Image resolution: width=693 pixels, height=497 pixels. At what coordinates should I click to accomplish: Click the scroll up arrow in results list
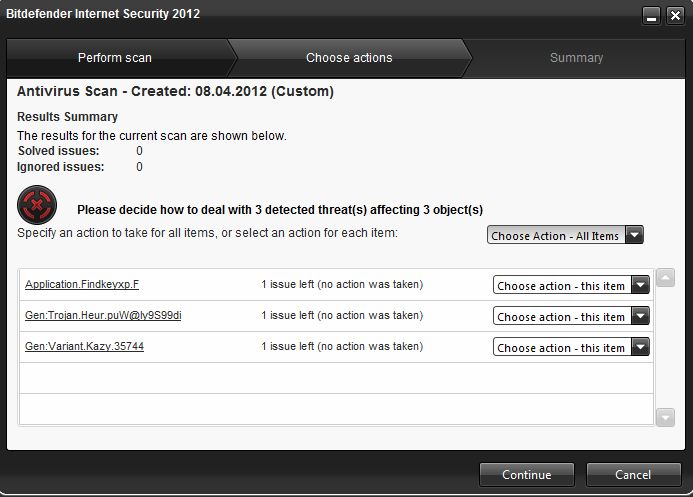(665, 278)
